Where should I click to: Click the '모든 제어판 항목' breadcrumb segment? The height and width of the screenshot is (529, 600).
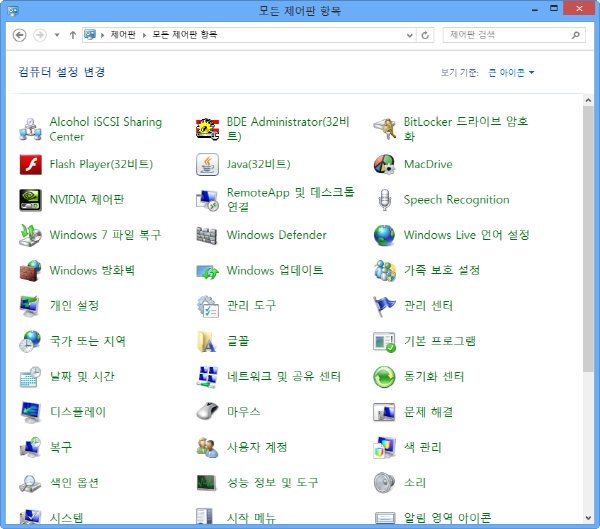(185, 35)
